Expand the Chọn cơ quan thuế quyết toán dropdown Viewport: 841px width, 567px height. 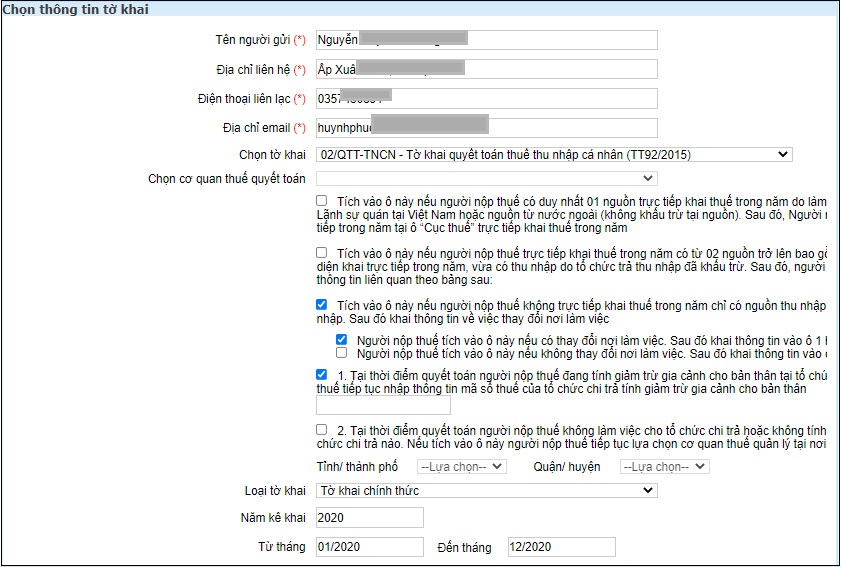(486, 179)
